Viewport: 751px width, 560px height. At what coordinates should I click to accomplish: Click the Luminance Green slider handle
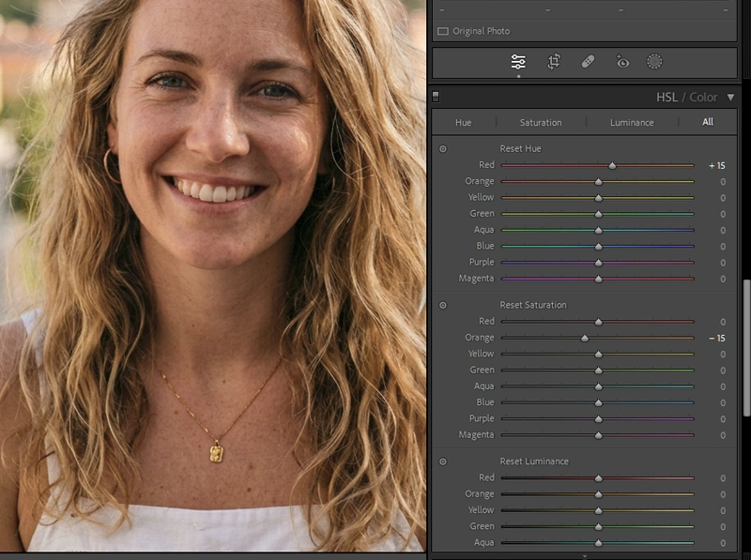pyautogui.click(x=598, y=527)
